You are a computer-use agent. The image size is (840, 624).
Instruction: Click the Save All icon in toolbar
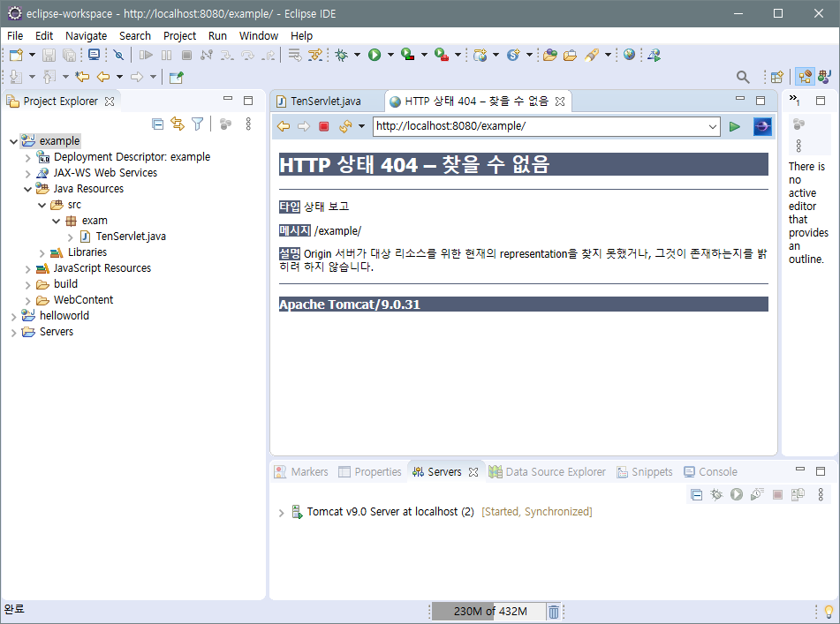point(69,55)
